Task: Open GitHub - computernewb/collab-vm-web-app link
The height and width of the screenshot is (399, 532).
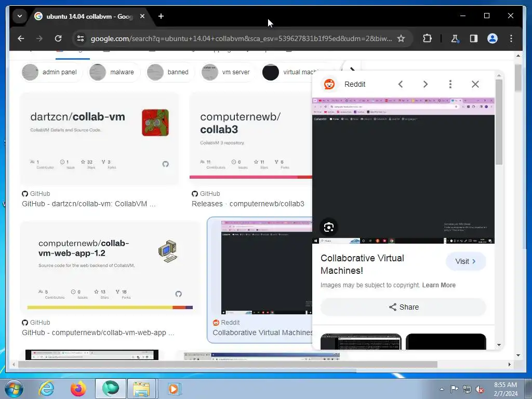Action: coord(98,333)
